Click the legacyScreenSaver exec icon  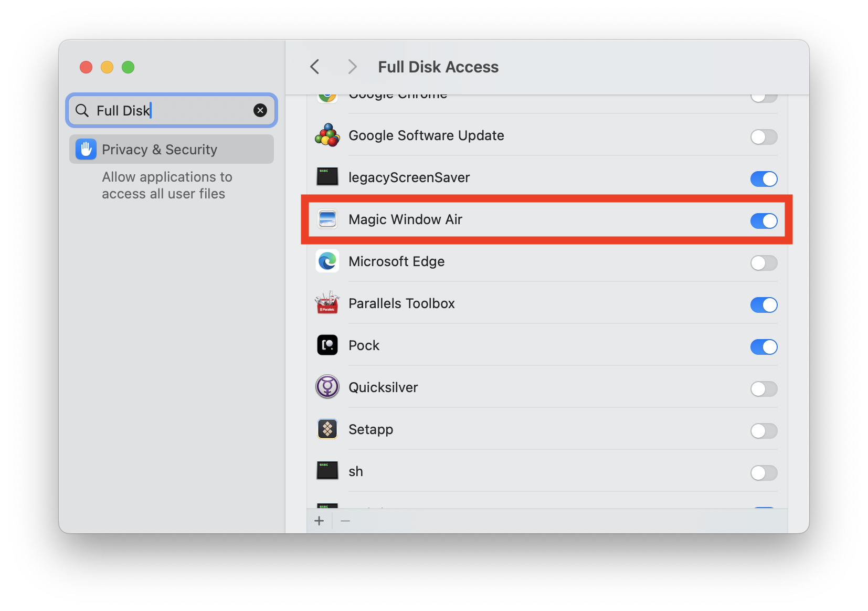(327, 177)
